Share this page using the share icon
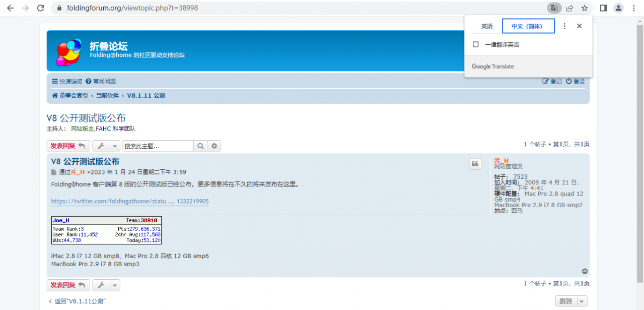 [x=569, y=8]
